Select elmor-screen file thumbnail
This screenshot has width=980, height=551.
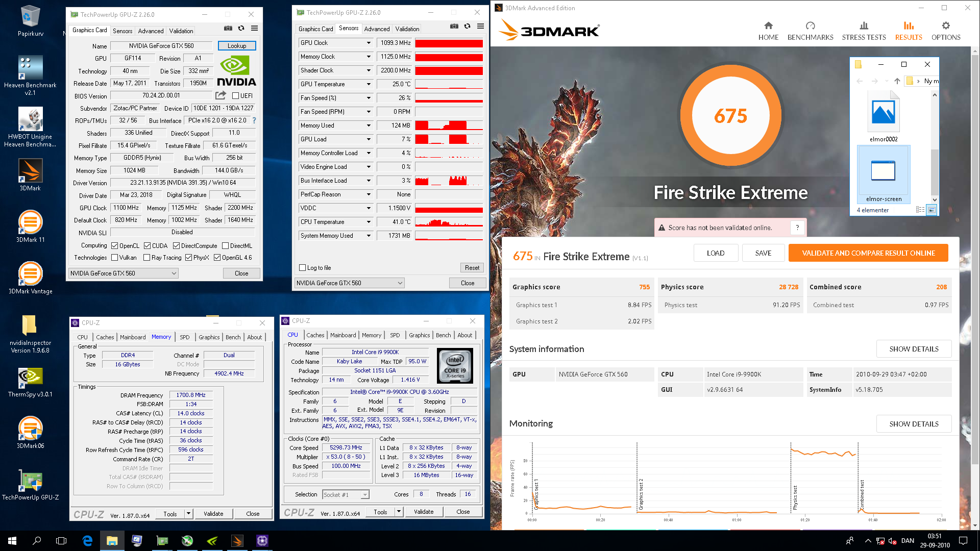(x=884, y=174)
